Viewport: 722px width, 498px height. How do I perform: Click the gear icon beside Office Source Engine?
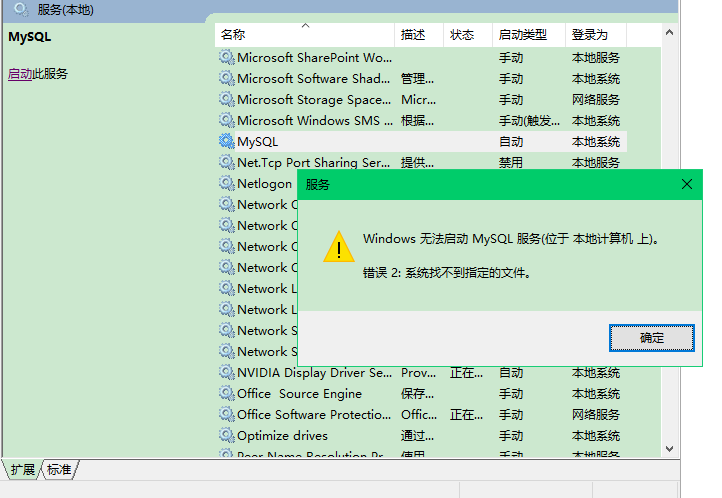click(x=227, y=394)
